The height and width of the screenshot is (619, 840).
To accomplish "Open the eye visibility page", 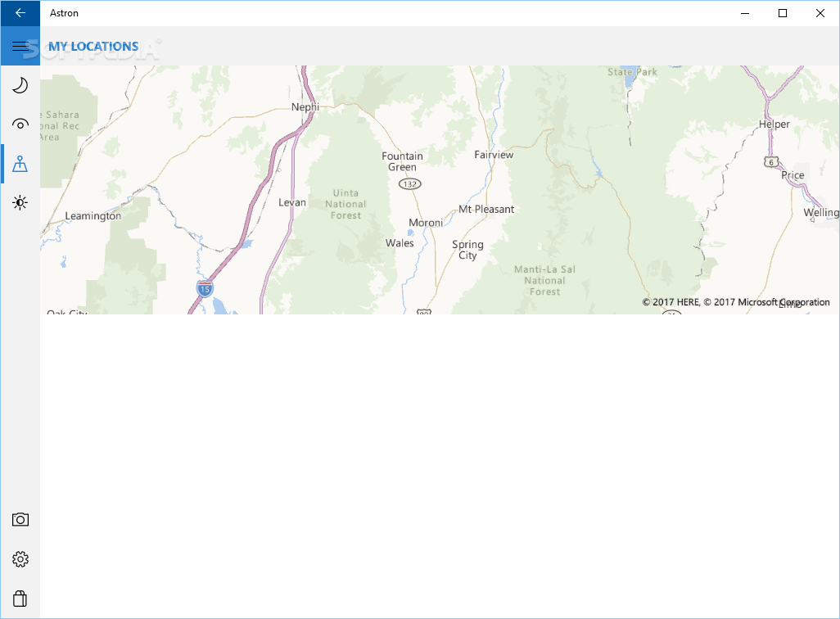I will pyautogui.click(x=20, y=124).
